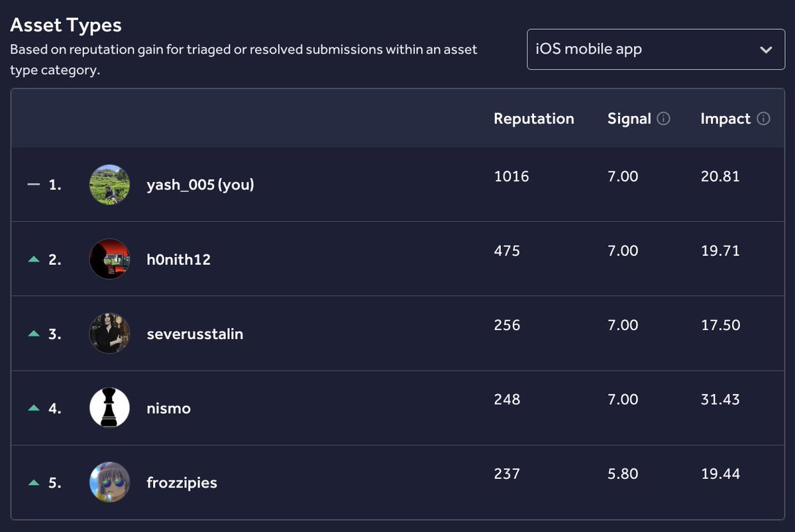
Task: Open h0nith12 username link
Action: (178, 260)
